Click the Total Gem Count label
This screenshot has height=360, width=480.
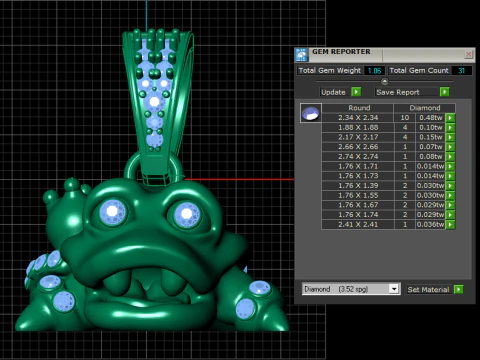pos(419,71)
